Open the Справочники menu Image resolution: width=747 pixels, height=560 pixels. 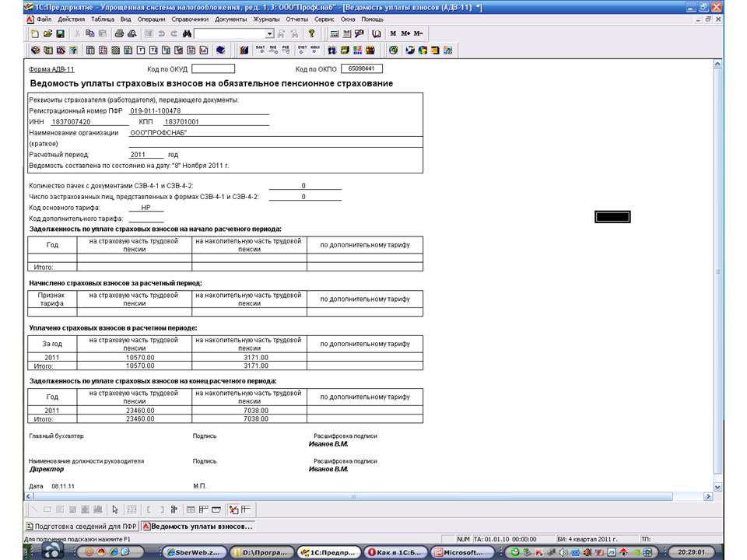[x=190, y=19]
